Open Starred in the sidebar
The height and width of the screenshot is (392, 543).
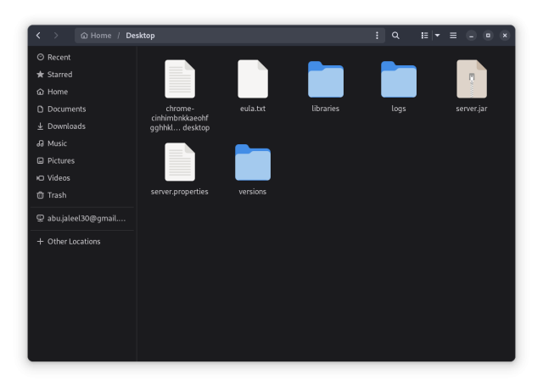pyautogui.click(x=59, y=75)
